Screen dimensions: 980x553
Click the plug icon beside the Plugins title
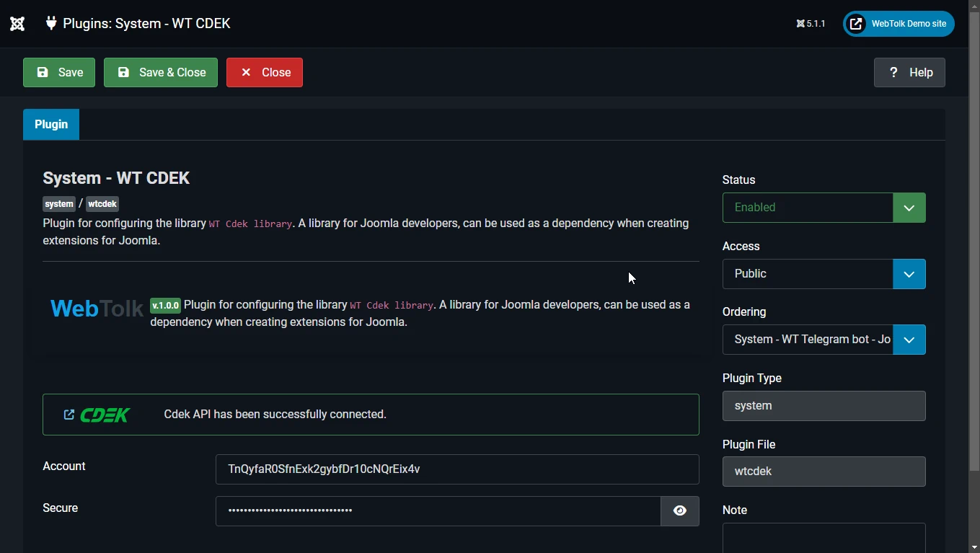coord(50,23)
